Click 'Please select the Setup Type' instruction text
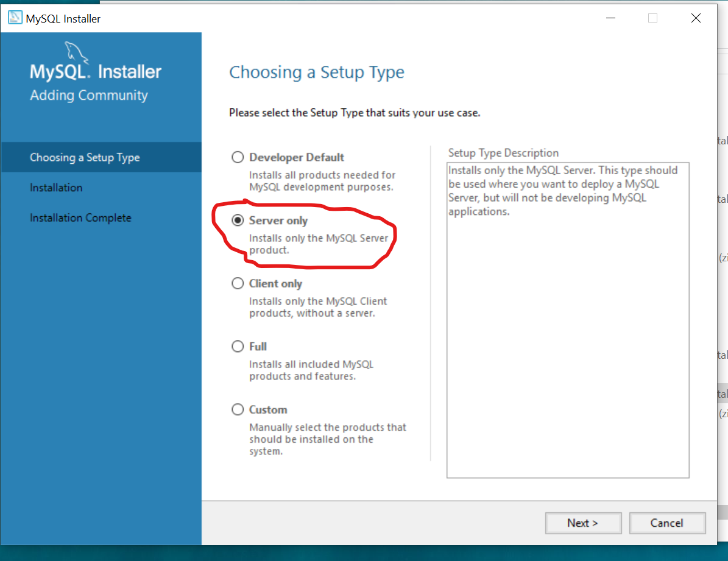 (x=355, y=113)
